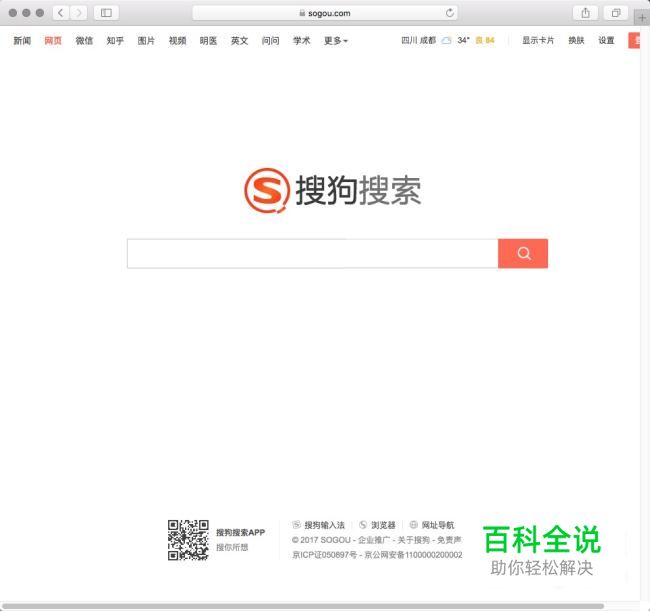Click the 搜狗搜索APP label
This screenshot has height=611, width=650.
coord(240,532)
